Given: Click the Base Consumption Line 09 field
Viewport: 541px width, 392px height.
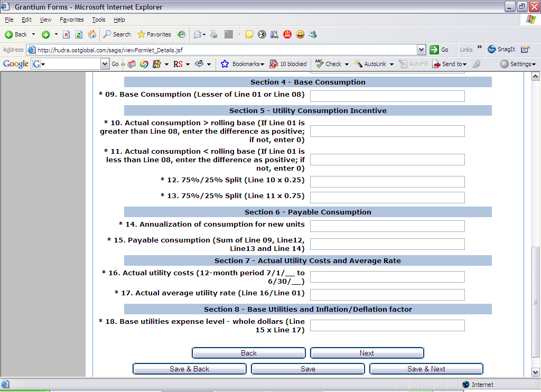Looking at the screenshot, I should pos(387,96).
